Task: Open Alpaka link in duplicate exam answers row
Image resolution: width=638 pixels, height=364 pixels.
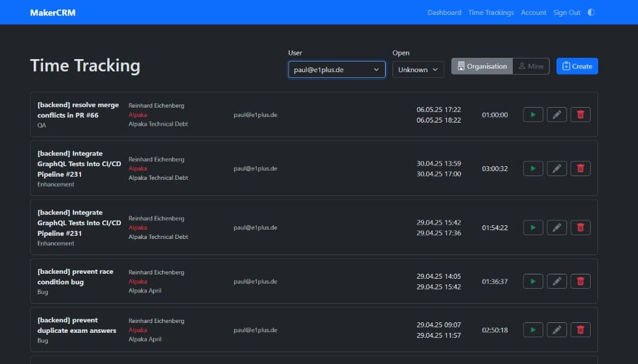Action: (x=138, y=330)
